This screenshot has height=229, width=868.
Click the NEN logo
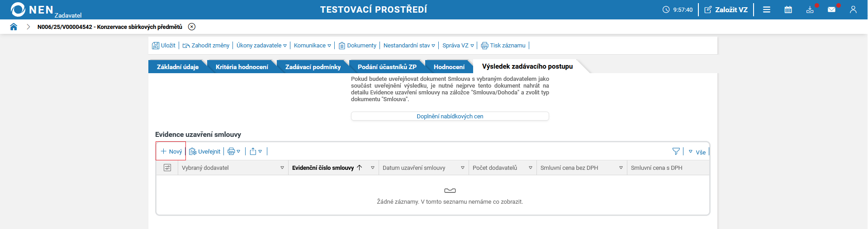33,9
